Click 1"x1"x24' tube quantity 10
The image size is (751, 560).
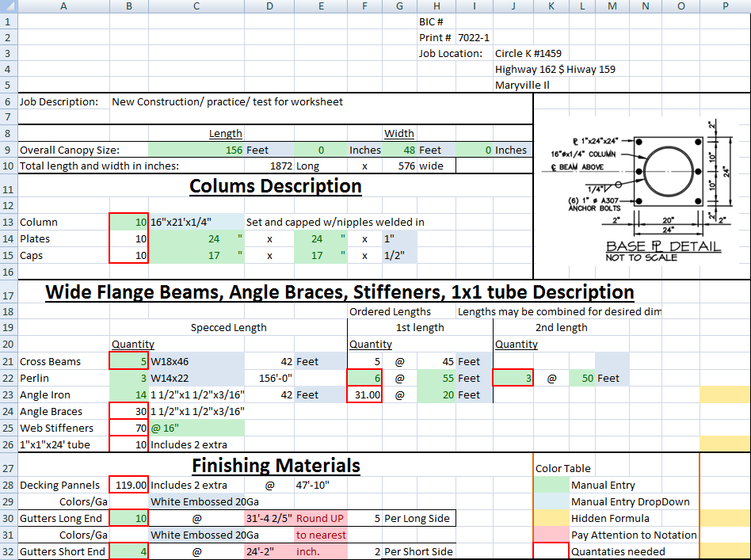[129, 444]
